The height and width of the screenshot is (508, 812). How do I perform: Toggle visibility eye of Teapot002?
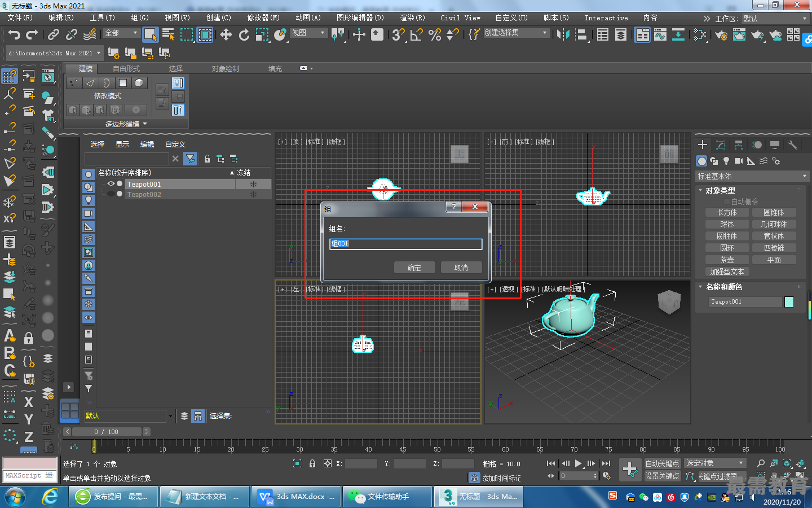click(111, 194)
